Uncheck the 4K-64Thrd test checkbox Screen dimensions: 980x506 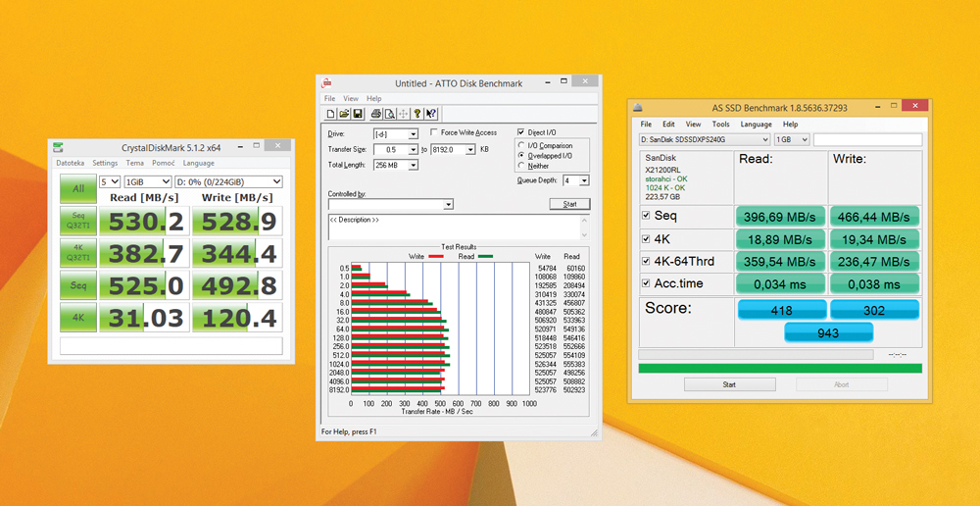pyautogui.click(x=645, y=261)
